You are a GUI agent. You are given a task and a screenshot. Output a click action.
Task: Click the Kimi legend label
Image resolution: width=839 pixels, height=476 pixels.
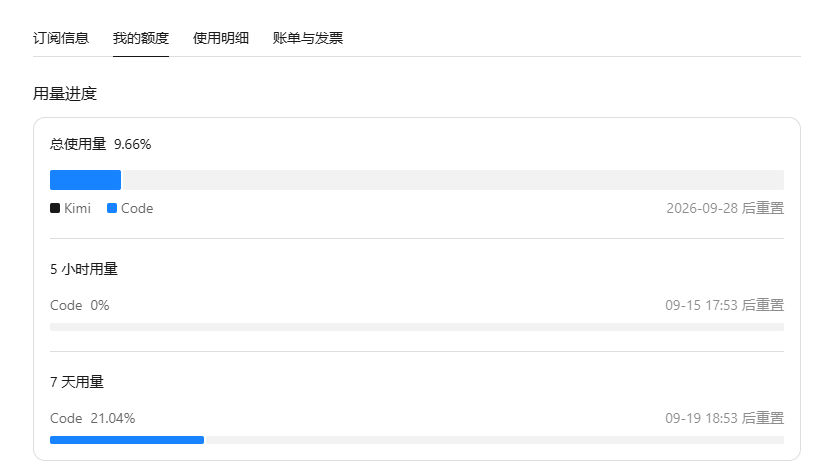click(x=78, y=208)
